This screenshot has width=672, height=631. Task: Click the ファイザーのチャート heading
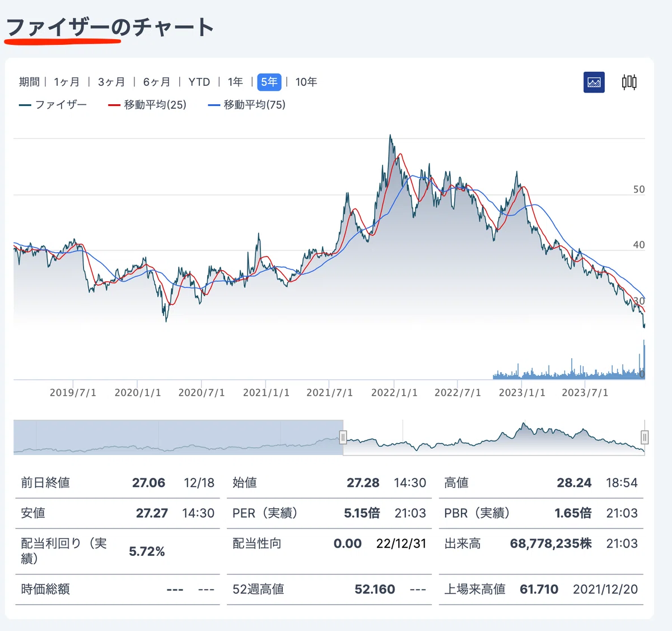click(x=110, y=27)
